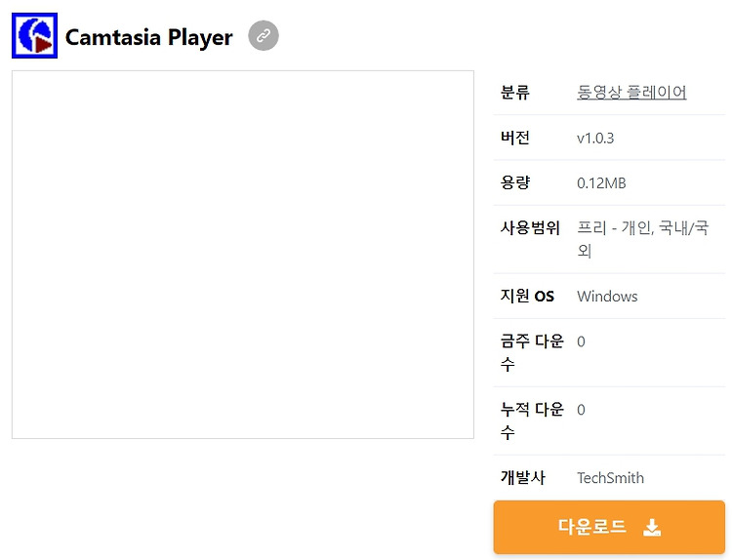
Task: Click the 용량 size label
Action: 515,182
